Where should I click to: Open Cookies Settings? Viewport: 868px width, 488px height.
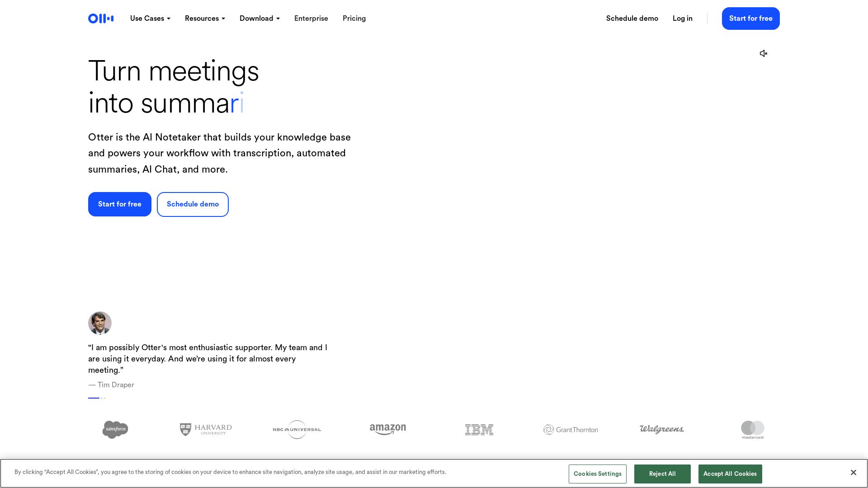click(x=597, y=474)
